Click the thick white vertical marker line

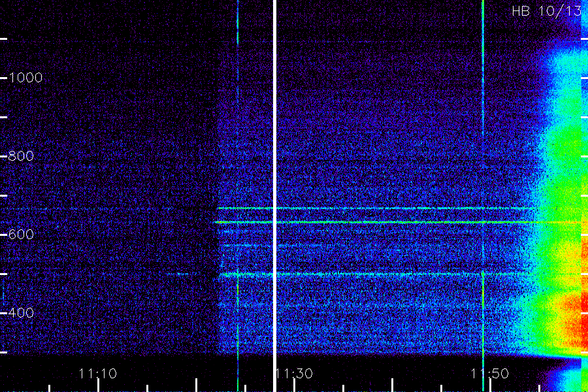274,196
